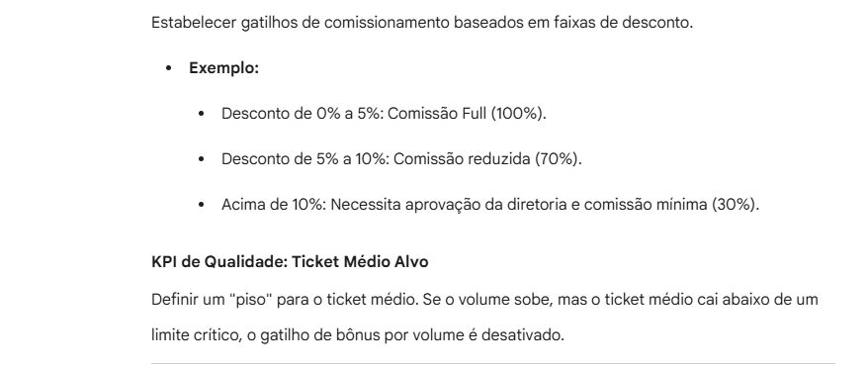Click the line 'Desconto de 0% a 5%'
This screenshot has width=868, height=370.
pyautogui.click(x=384, y=114)
